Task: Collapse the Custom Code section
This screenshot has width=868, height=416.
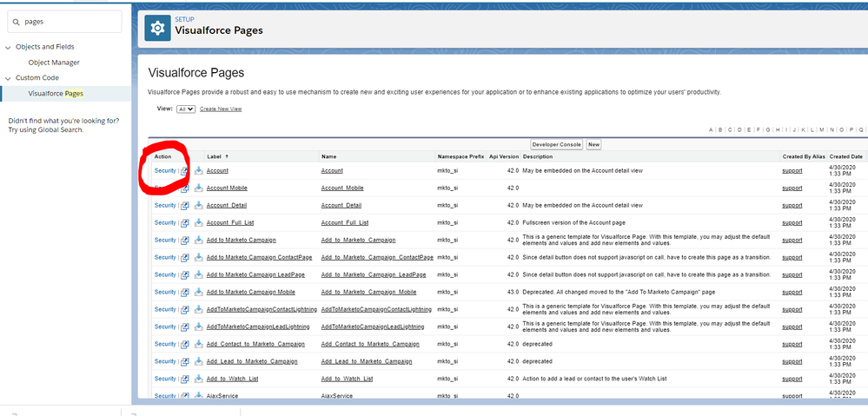Action: 9,78
